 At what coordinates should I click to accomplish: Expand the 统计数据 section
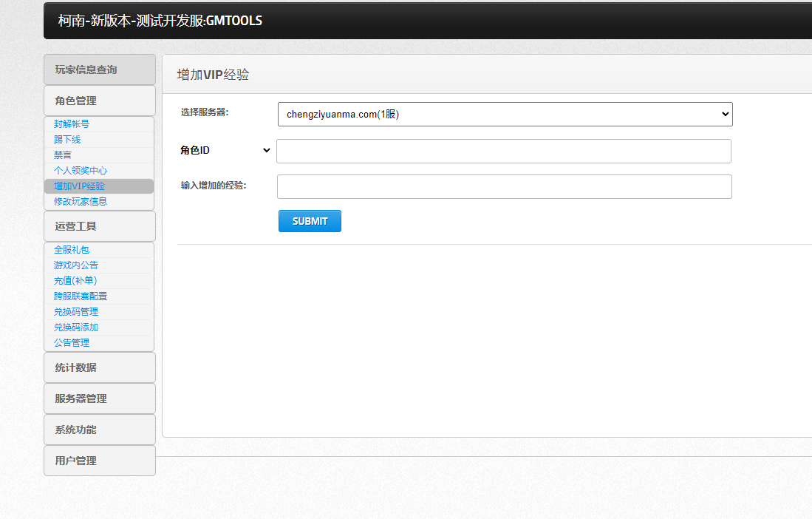tap(100, 367)
